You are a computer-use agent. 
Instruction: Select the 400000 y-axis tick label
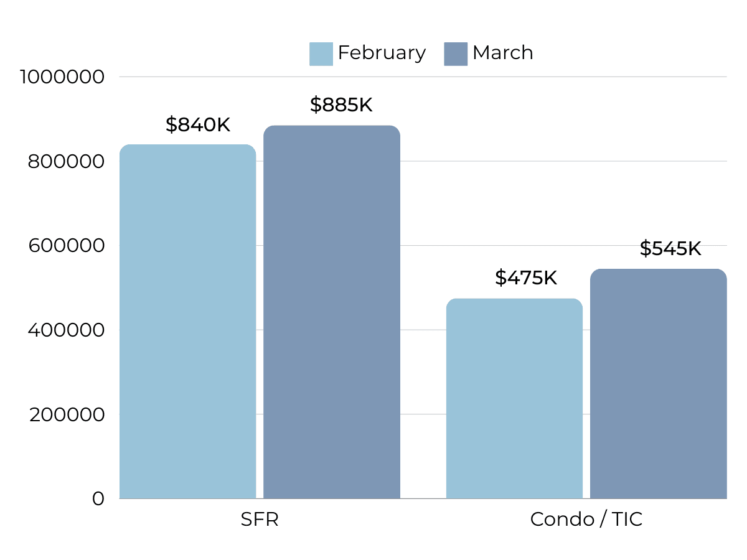point(65,330)
